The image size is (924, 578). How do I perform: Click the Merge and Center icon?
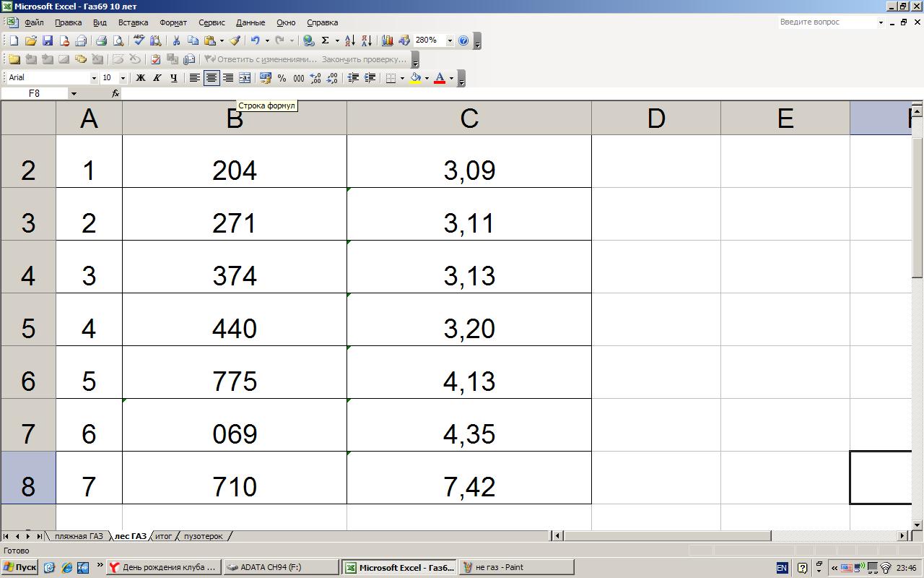[x=245, y=78]
